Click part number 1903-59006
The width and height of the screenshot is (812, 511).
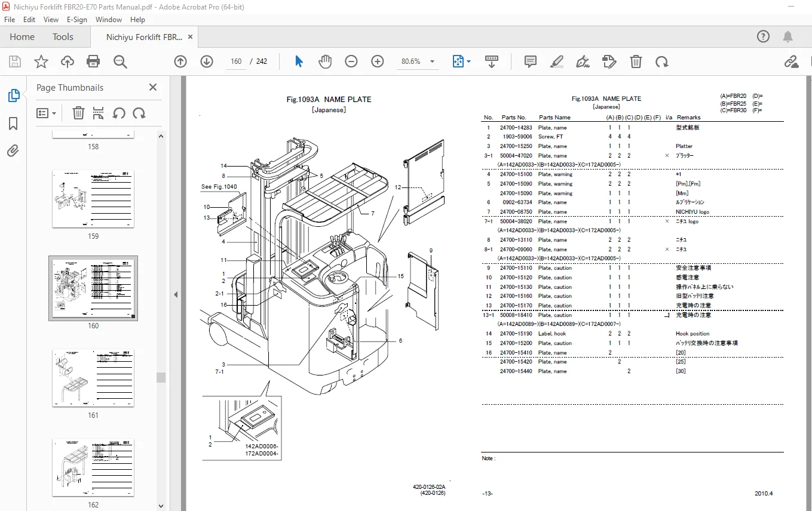tap(518, 137)
